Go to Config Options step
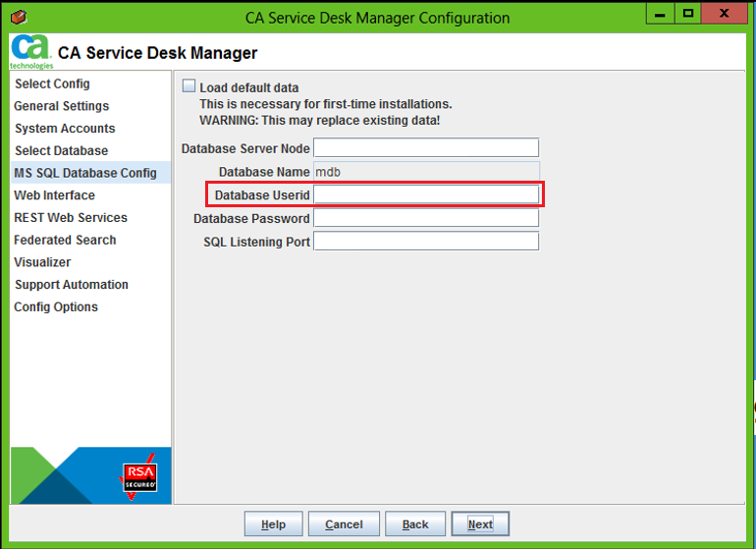Image resolution: width=756 pixels, height=549 pixels. point(55,306)
